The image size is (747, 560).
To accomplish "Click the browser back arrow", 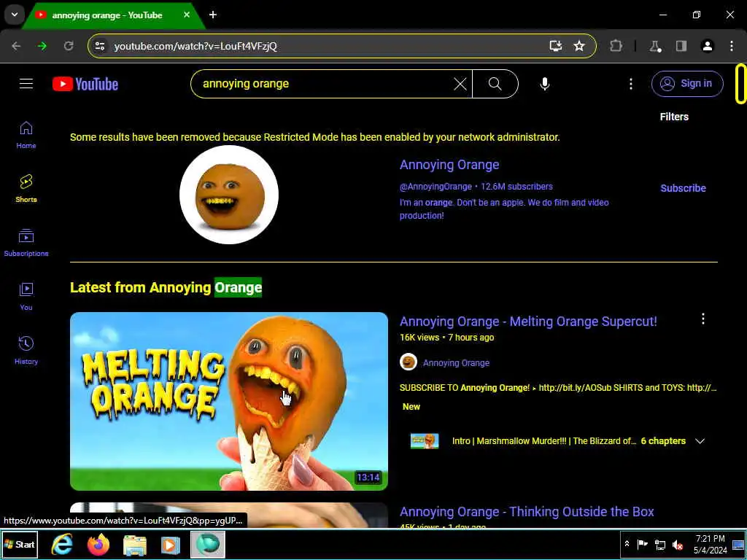I will coord(16,46).
